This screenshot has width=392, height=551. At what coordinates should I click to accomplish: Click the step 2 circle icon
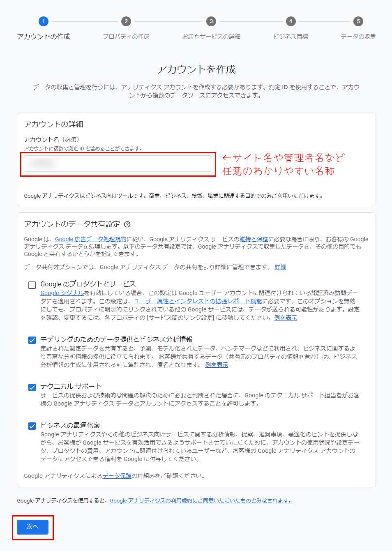point(126,21)
